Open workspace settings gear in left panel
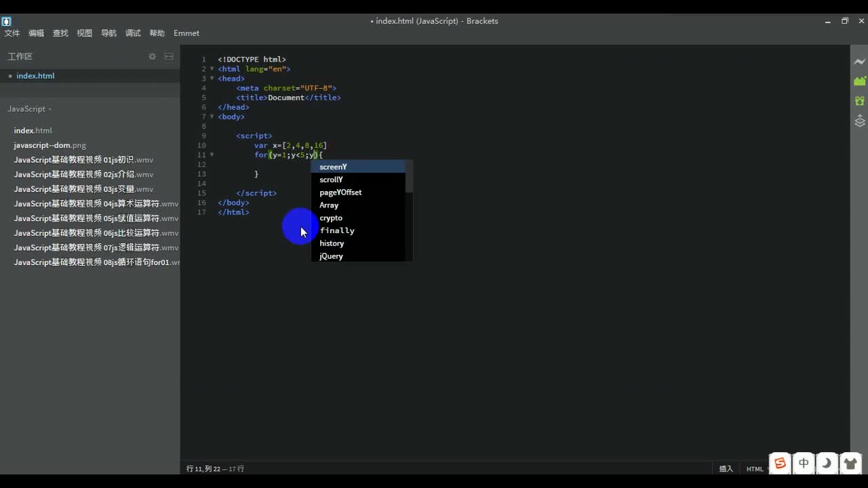 pyautogui.click(x=152, y=57)
